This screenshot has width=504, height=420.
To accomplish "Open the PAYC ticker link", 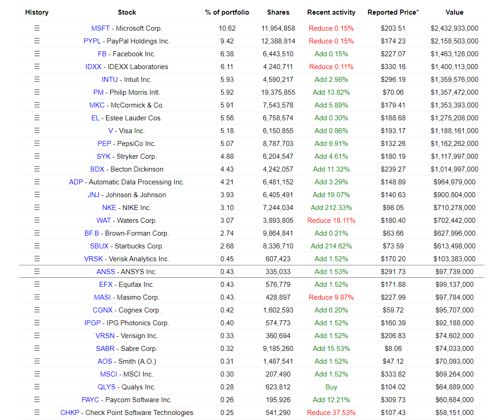I will 90,400.
